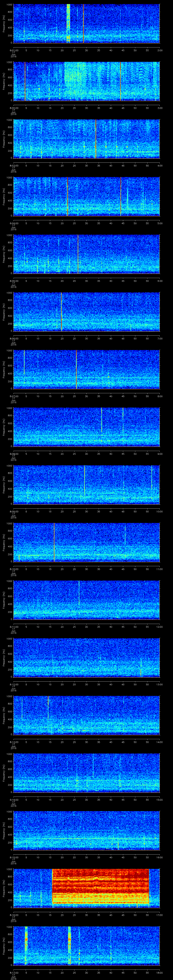Click the '8:13:00' start time label

pos(14,742)
